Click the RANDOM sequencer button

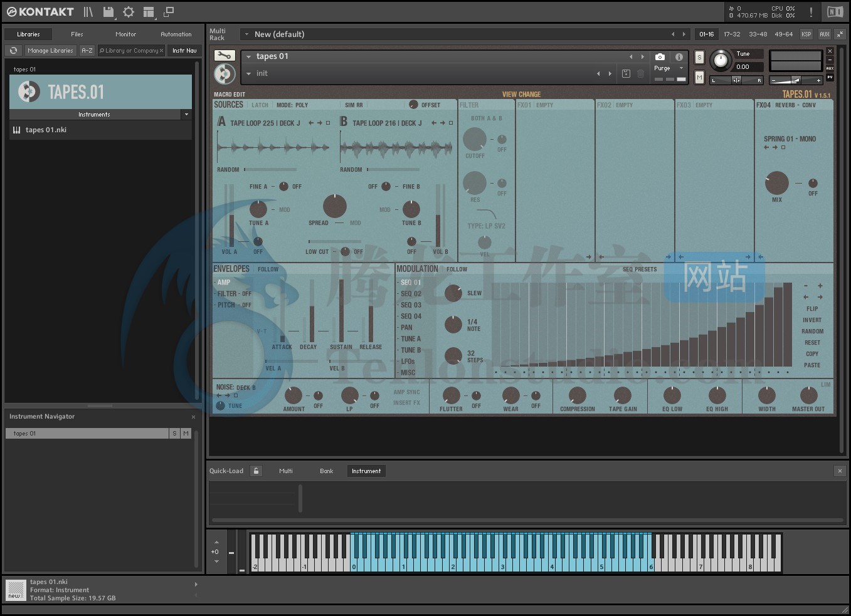(812, 331)
